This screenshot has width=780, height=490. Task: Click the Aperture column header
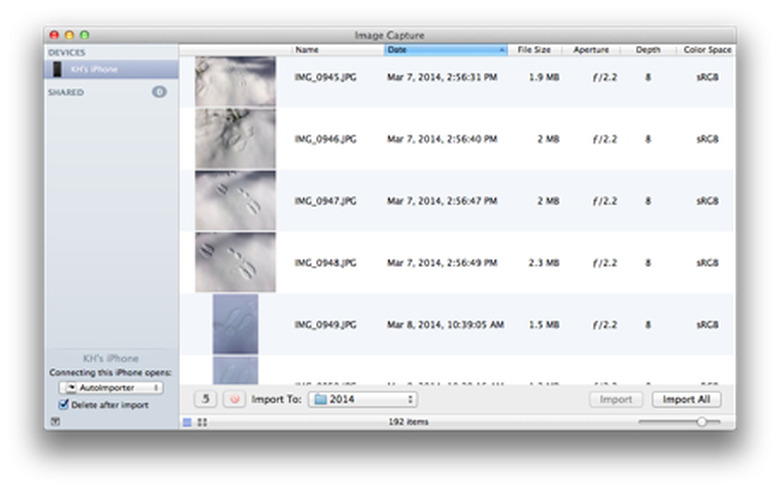click(590, 49)
